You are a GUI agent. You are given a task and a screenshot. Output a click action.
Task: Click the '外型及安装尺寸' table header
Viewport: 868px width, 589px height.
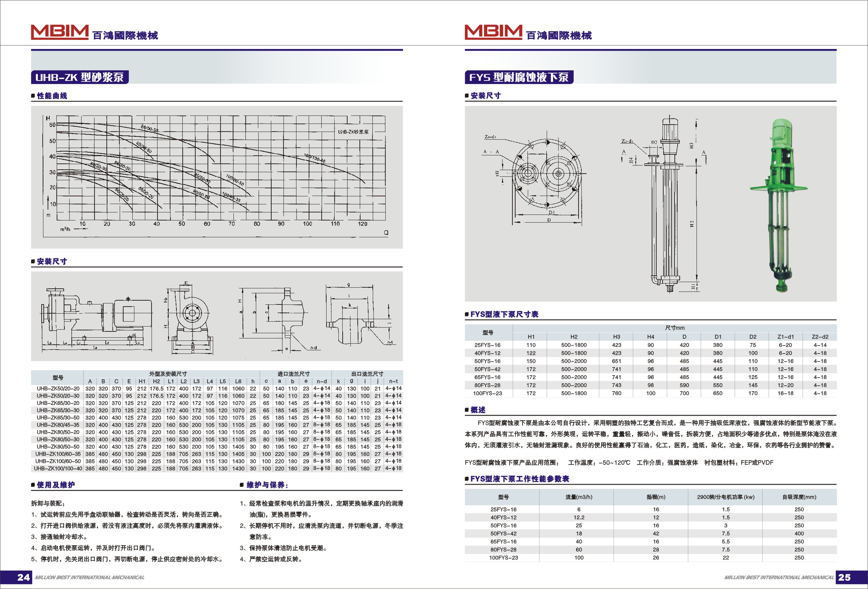[x=168, y=374]
